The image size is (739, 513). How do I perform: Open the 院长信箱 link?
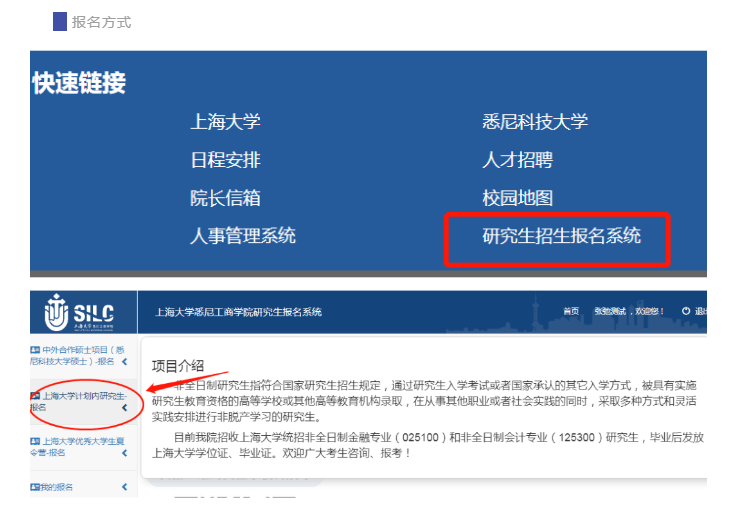point(225,198)
